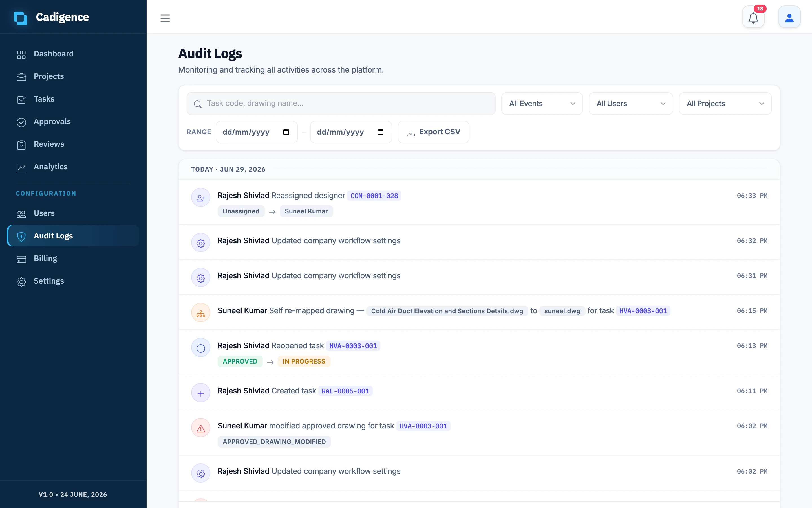Image resolution: width=812 pixels, height=508 pixels.
Task: Click the Dashboard grid icon
Action: pyautogui.click(x=21, y=54)
